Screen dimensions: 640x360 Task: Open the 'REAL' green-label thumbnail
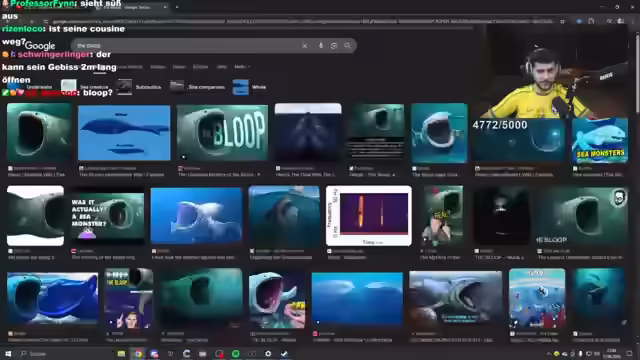pos(443,216)
